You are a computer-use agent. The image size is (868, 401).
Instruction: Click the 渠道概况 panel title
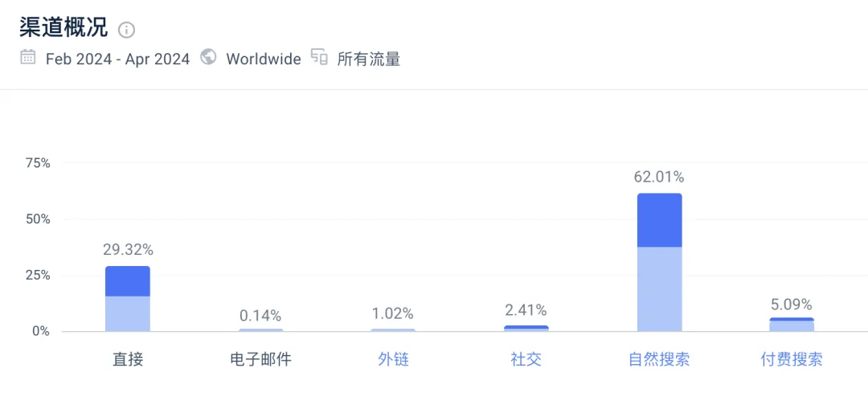(x=63, y=27)
